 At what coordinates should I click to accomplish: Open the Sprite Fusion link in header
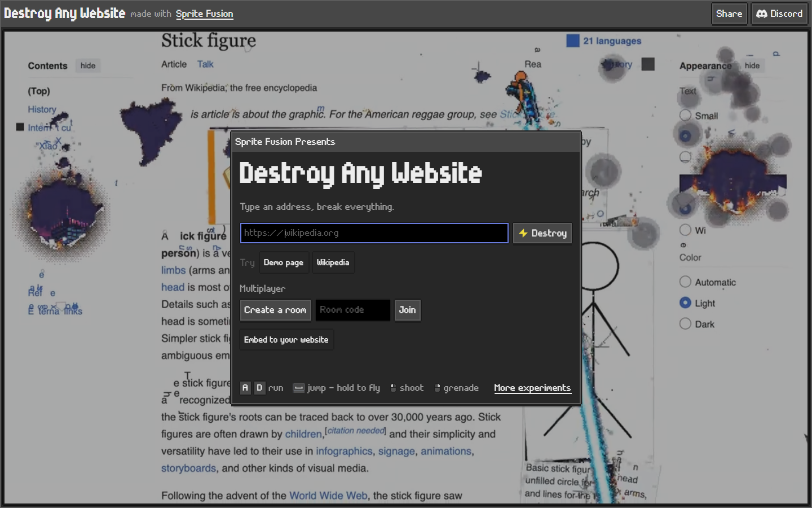(204, 14)
